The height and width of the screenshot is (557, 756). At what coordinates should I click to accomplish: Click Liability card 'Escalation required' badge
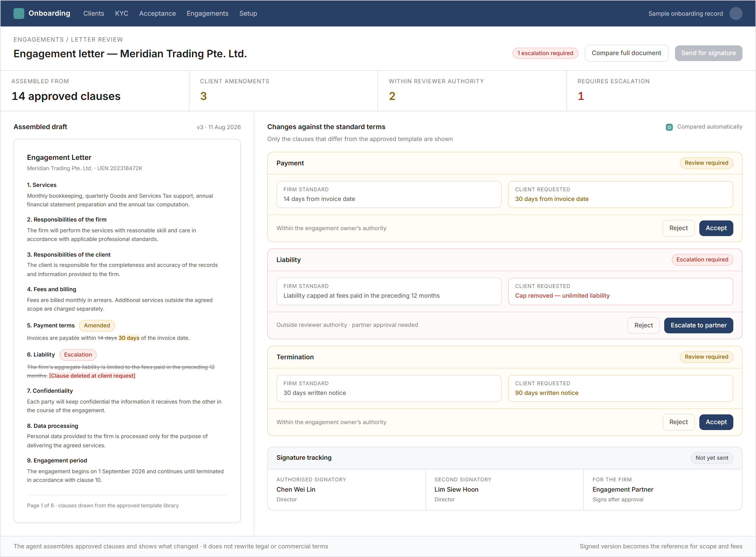pyautogui.click(x=702, y=260)
